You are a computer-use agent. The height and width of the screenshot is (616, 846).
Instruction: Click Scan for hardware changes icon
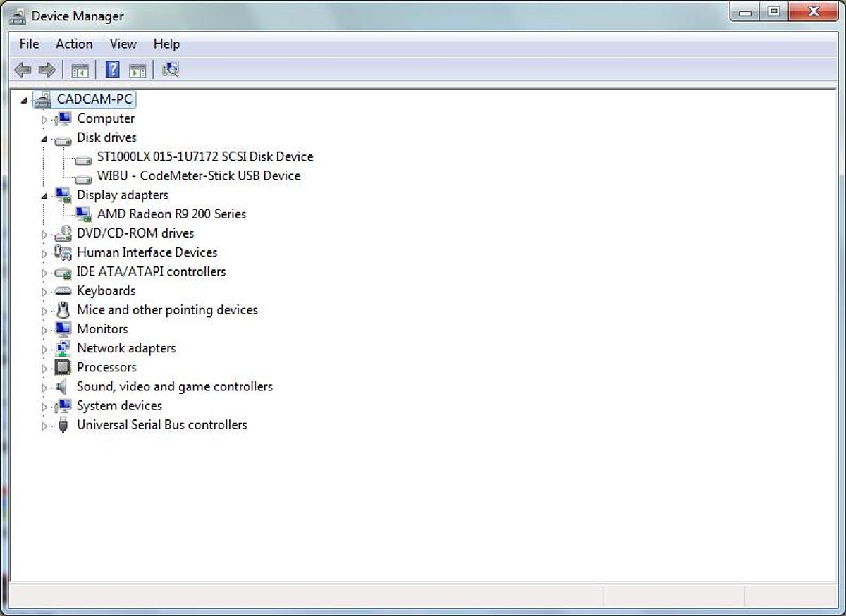click(x=170, y=70)
